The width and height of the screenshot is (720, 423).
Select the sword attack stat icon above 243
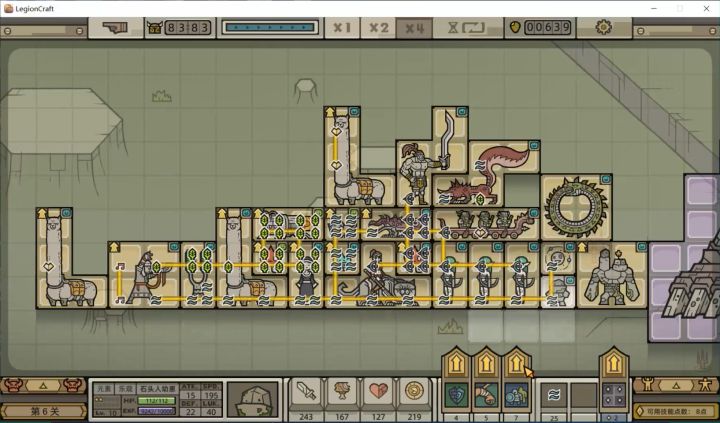(305, 392)
